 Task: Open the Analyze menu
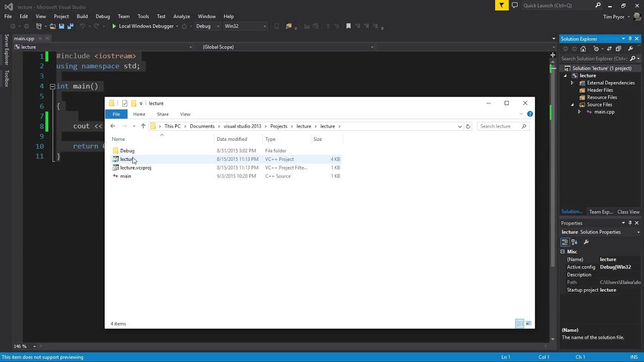pos(182,16)
